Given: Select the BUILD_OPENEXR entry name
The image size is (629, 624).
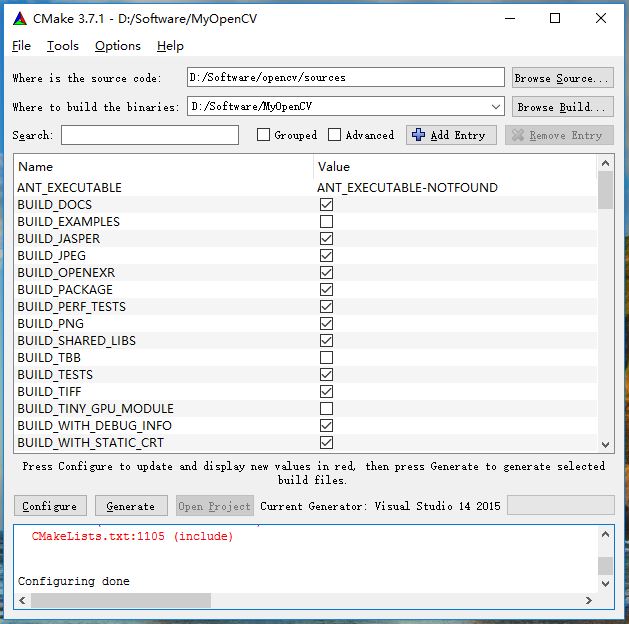Looking at the screenshot, I should (x=66, y=273).
